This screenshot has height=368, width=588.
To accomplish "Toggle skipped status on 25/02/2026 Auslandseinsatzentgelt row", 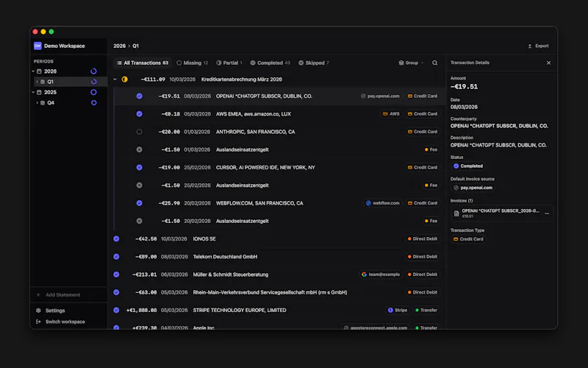I will pos(139,185).
